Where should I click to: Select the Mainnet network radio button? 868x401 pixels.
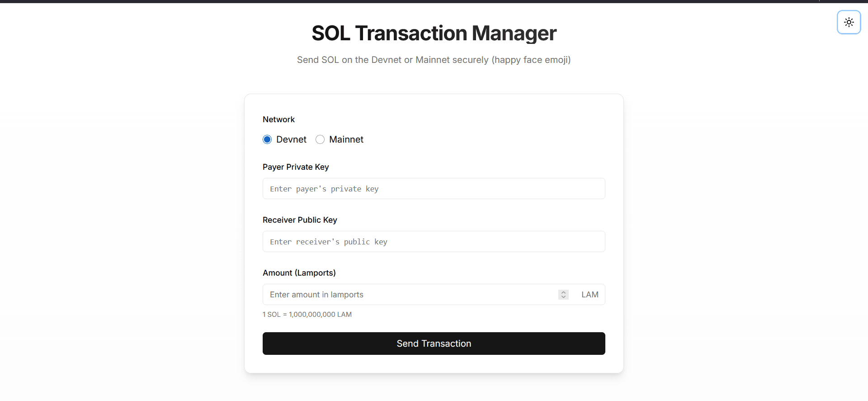320,139
